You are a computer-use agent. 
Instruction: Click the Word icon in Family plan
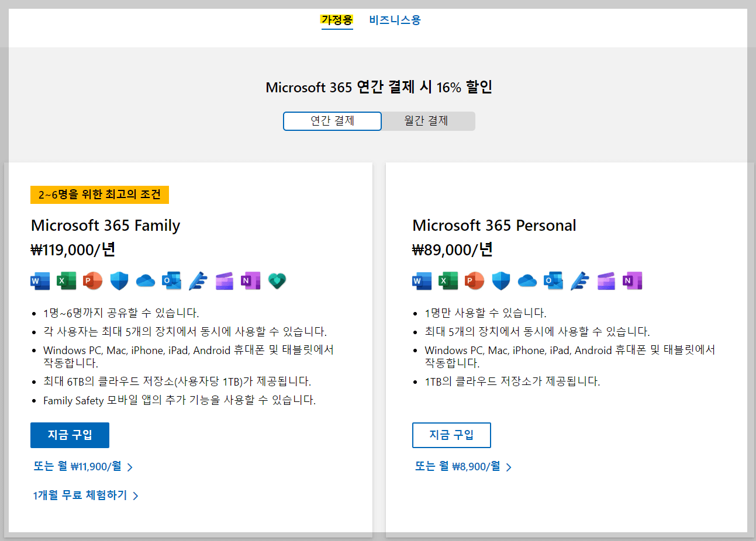(40, 281)
